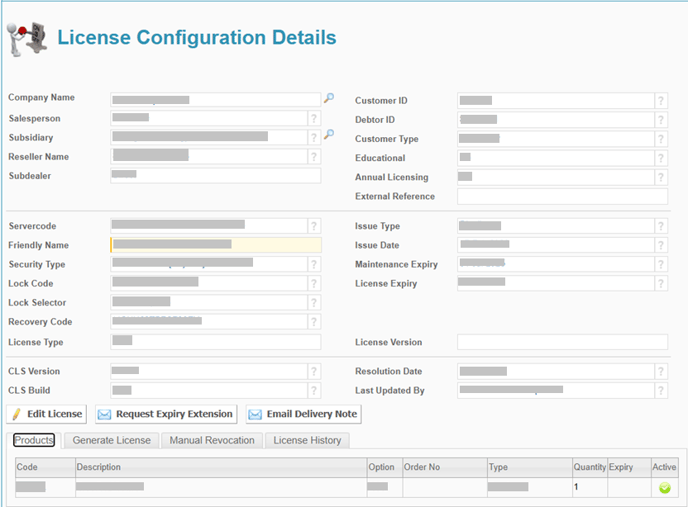Screen dimensions: 688x507
Task: Select the License History tab
Action: coord(307,440)
